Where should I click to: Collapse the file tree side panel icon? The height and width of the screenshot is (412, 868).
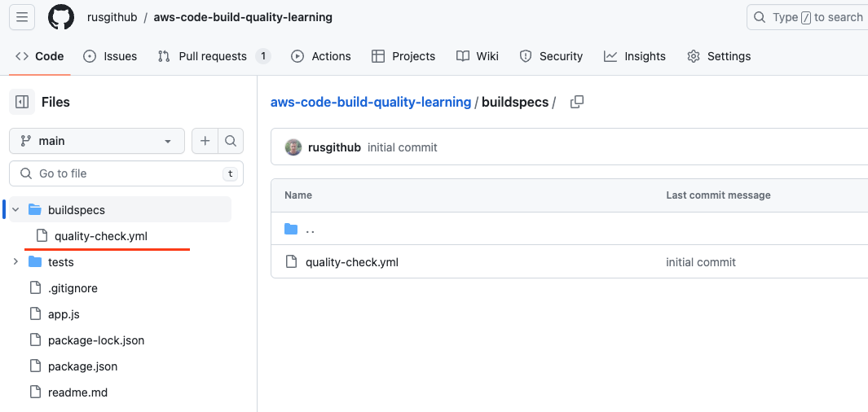pos(22,102)
